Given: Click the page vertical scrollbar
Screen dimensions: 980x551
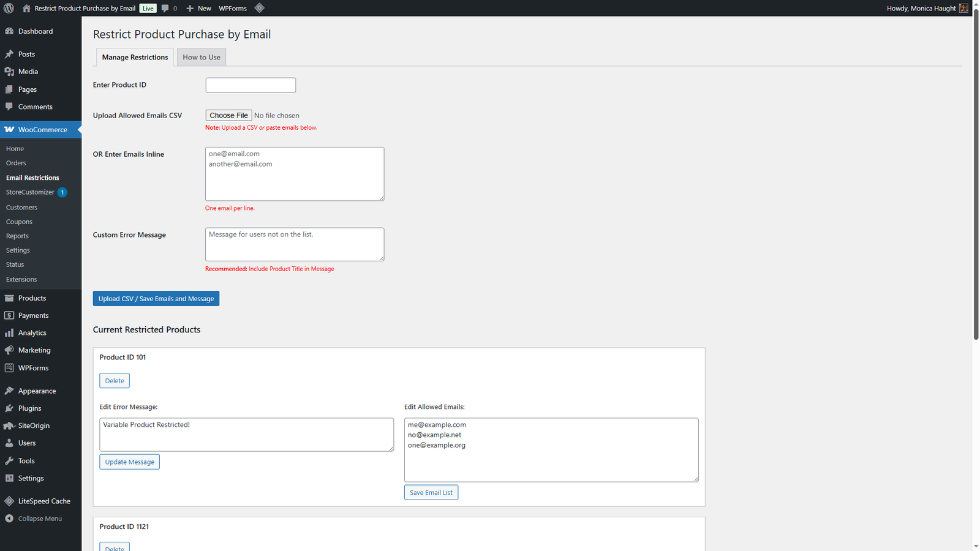Looking at the screenshot, I should [976, 184].
